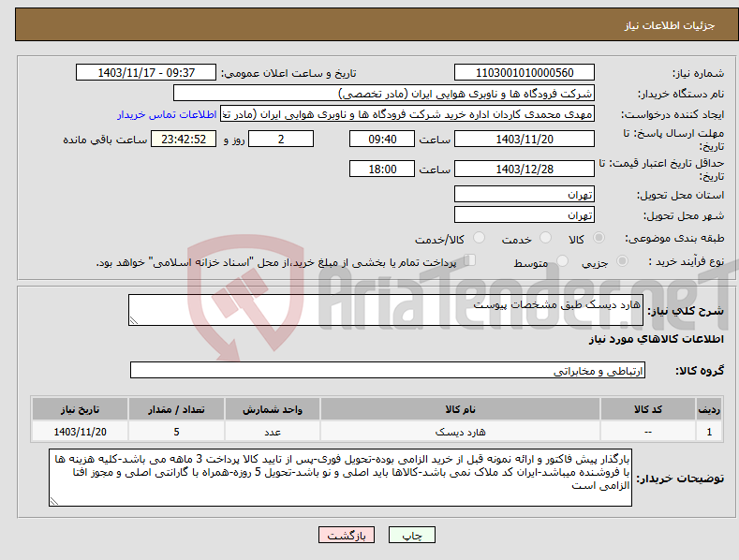The height and width of the screenshot is (560, 739).
Task: Click the توضیحات خریدار notes text area
Action: tap(340, 478)
